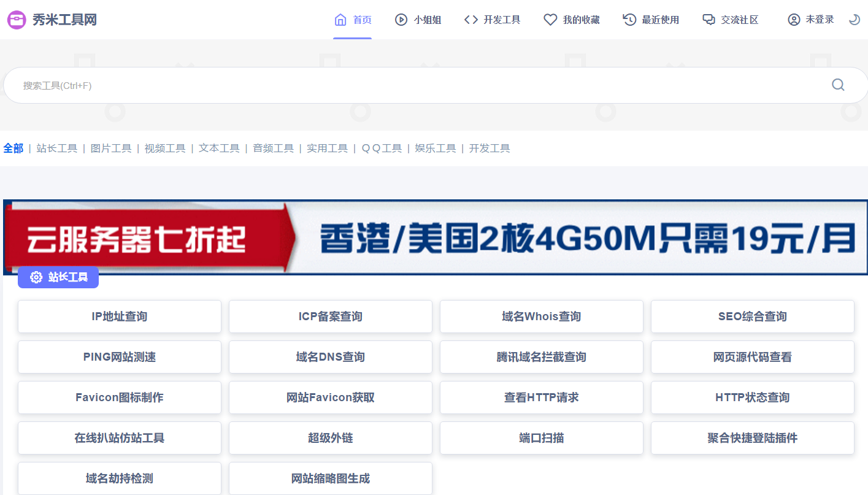Select the 开发工具 category filter
Image resolution: width=868 pixels, height=495 pixels.
coord(490,148)
